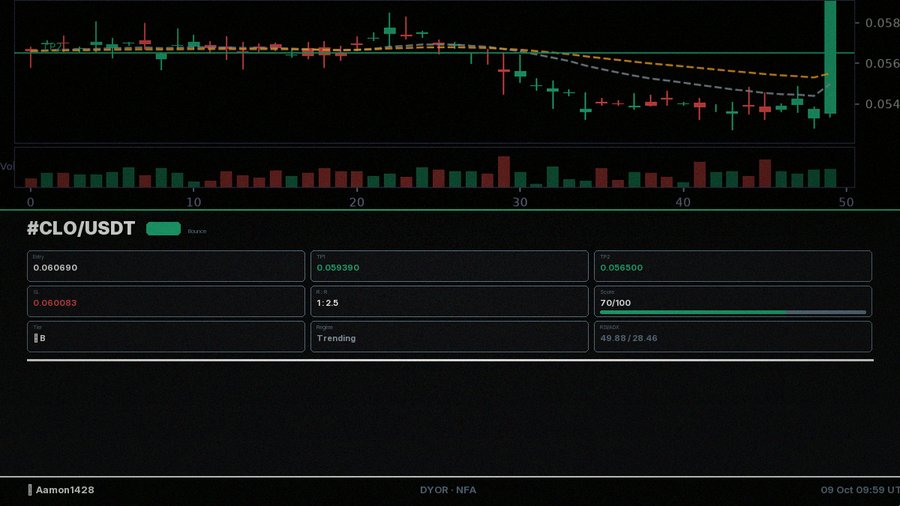Click the x-axis label 10
The height and width of the screenshot is (506, 900).
194,202
